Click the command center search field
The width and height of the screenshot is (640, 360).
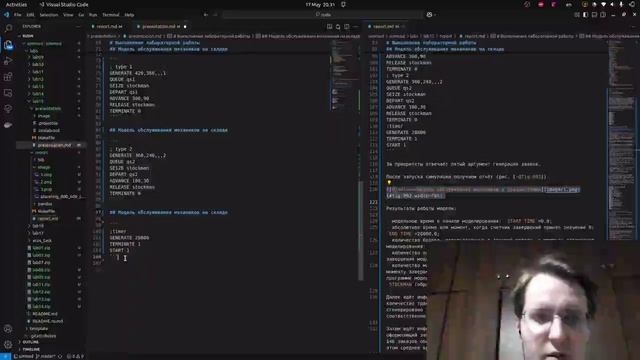pos(323,15)
